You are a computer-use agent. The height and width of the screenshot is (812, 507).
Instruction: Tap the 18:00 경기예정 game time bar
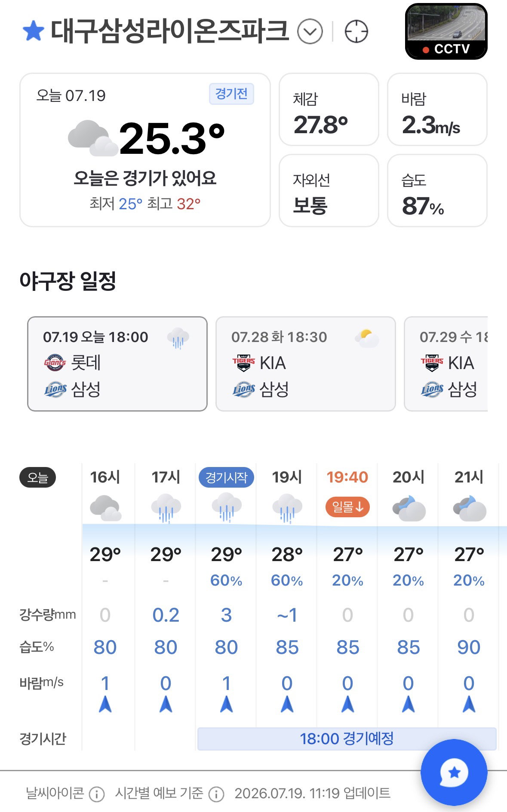click(347, 739)
